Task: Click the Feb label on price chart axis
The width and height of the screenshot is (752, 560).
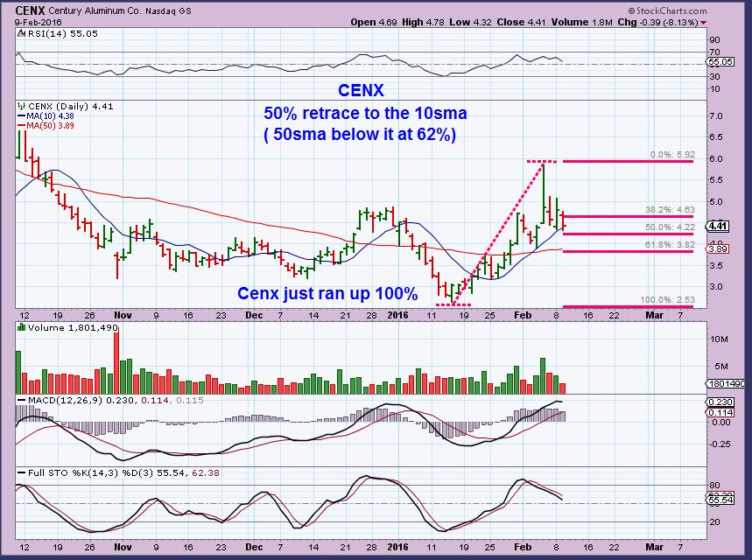Action: tap(523, 315)
